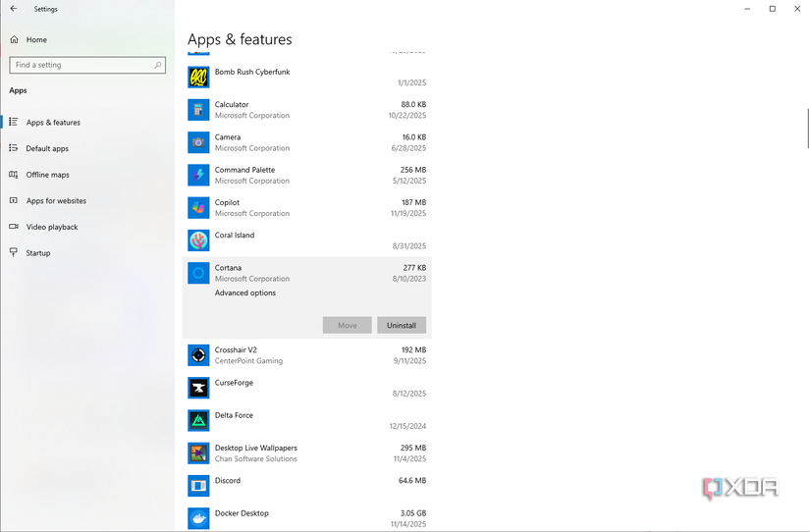This screenshot has height=532, width=810.
Task: Click the 64.6 MB Discord size
Action: click(412, 480)
